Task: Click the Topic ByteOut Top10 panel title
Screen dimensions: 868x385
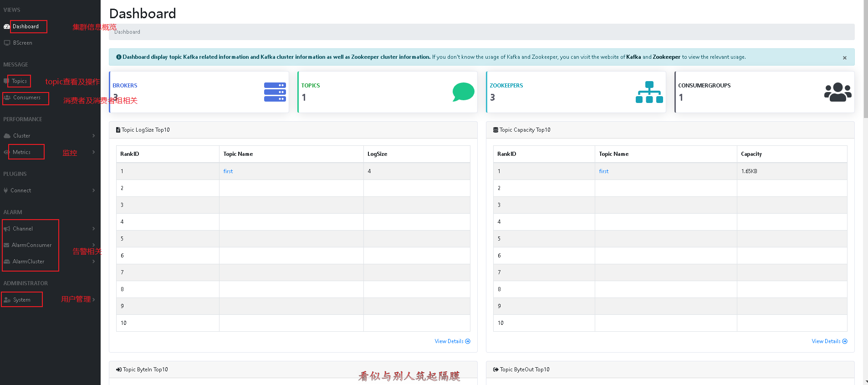Action: coord(525,370)
